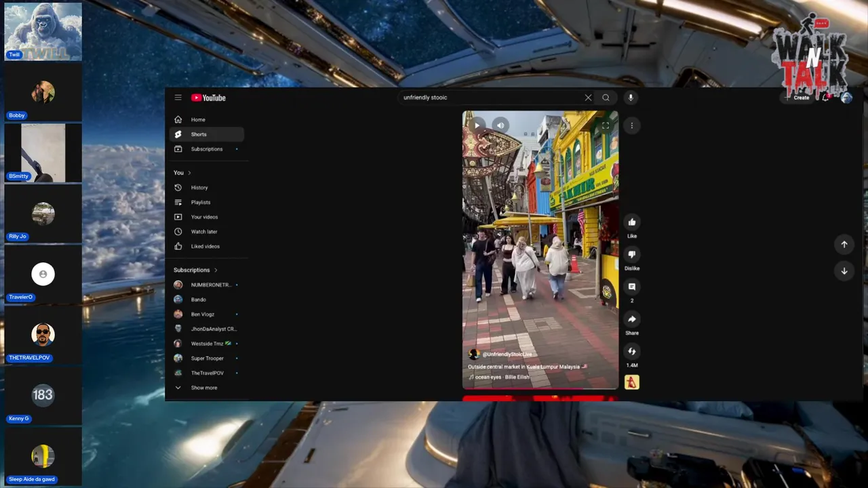Expand Show more subscriptions
The width and height of the screenshot is (868, 488).
click(207, 388)
